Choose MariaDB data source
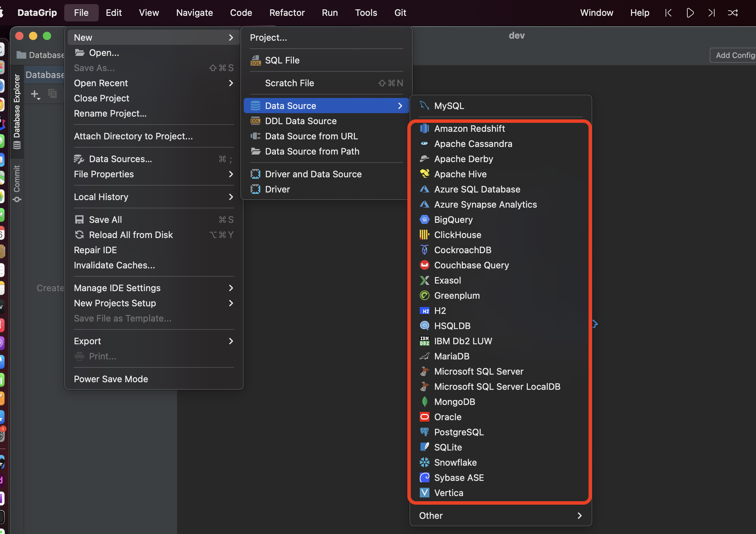756x534 pixels. pyautogui.click(x=501, y=356)
